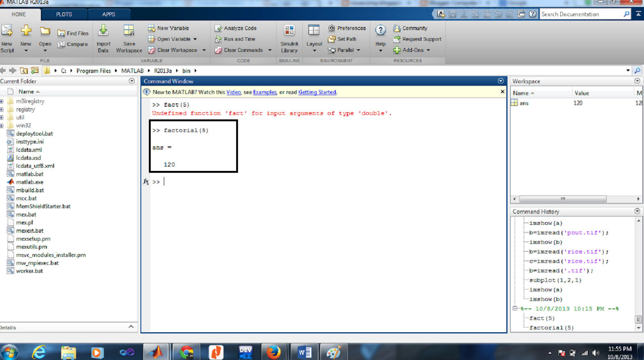Open the Examples link
The width and height of the screenshot is (644, 360).
265,92
